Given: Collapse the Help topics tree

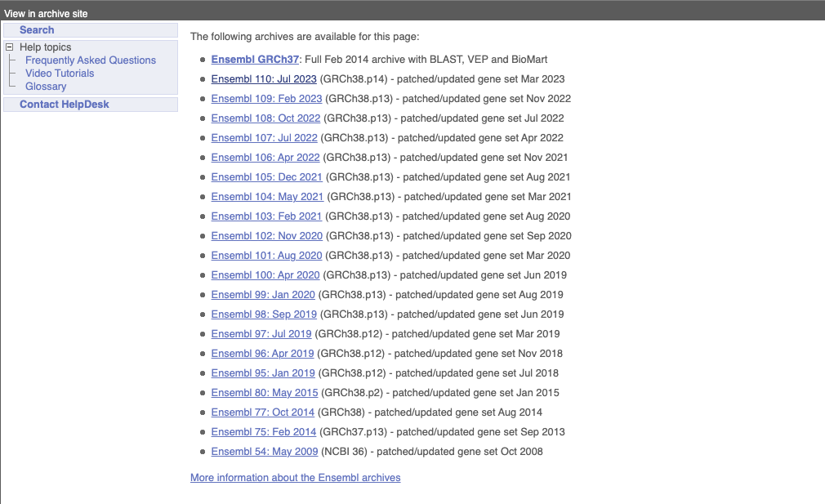Looking at the screenshot, I should [x=10, y=47].
